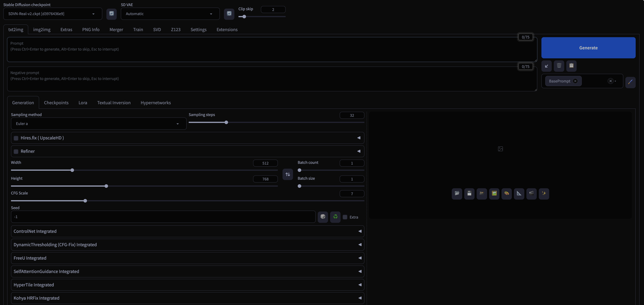Enable the Refiner checkbox
Image resolution: width=644 pixels, height=305 pixels.
pyautogui.click(x=16, y=152)
